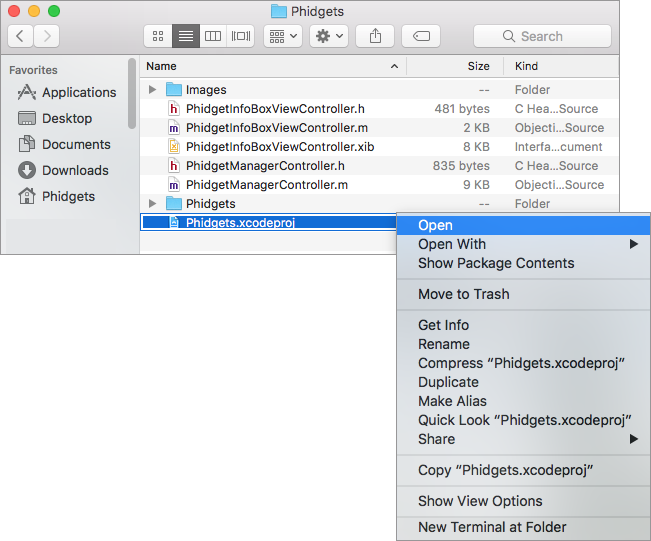Select PhidgetInfoBoxViewController.h file icon

[174, 109]
